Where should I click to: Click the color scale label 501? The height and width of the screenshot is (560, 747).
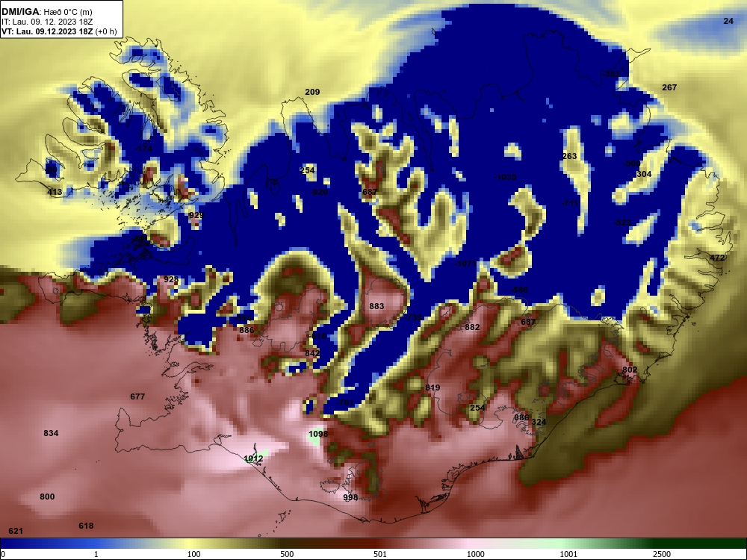tap(380, 554)
